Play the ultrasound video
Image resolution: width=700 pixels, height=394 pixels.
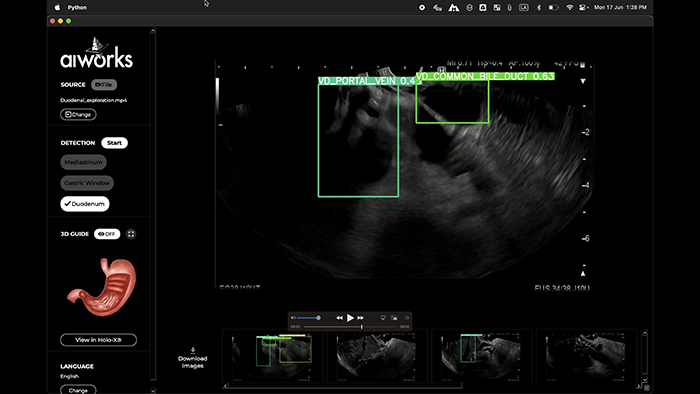pos(350,318)
